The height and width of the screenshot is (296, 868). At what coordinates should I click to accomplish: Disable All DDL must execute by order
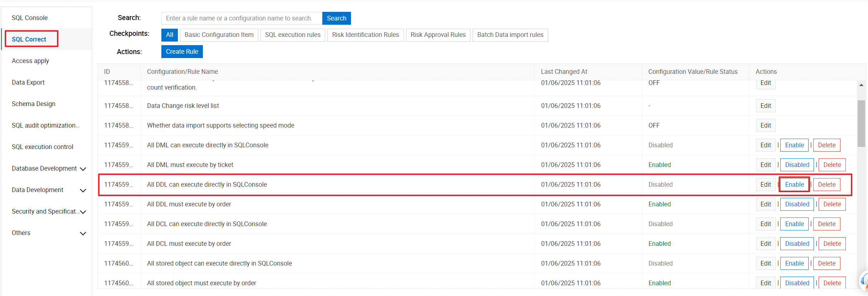pyautogui.click(x=797, y=204)
